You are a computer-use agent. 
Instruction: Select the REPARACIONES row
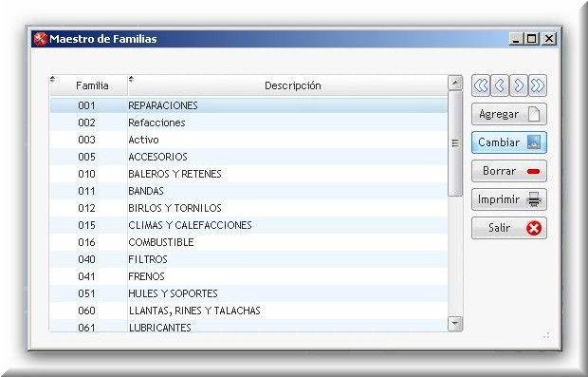pyautogui.click(x=248, y=105)
